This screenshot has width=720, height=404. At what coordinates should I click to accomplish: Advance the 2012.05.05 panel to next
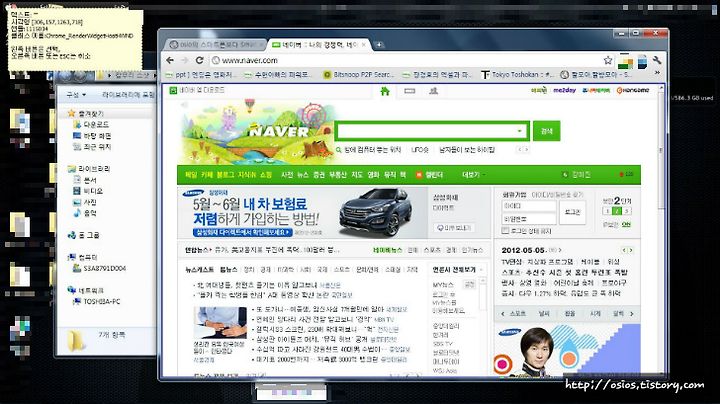point(631,250)
